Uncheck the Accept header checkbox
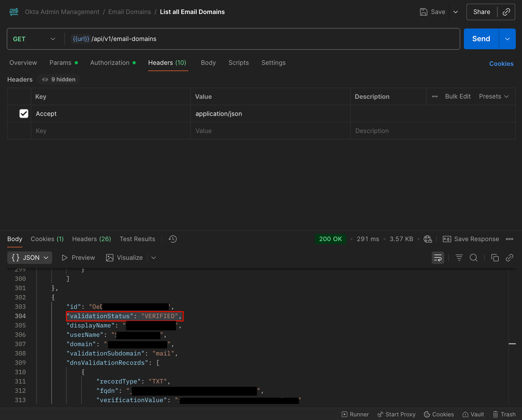The image size is (522, 420). point(24,114)
